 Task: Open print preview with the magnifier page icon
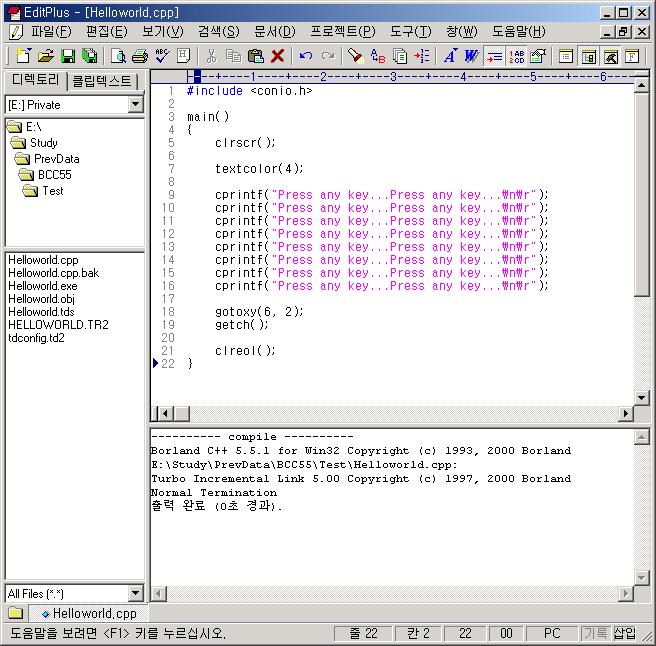118,56
